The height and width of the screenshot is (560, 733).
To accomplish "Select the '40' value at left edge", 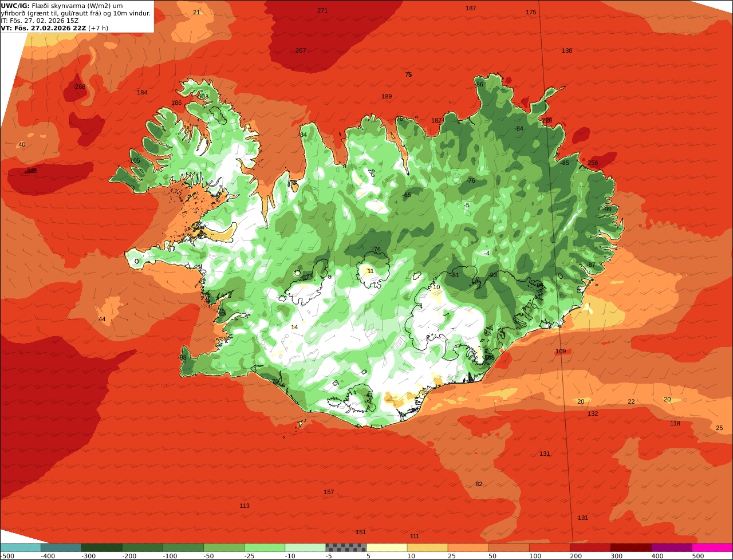I will (x=22, y=144).
